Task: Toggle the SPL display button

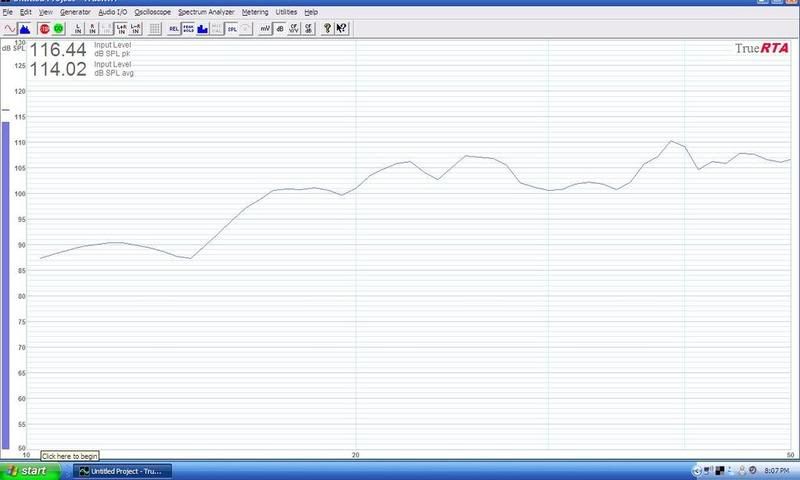Action: pyautogui.click(x=232, y=29)
